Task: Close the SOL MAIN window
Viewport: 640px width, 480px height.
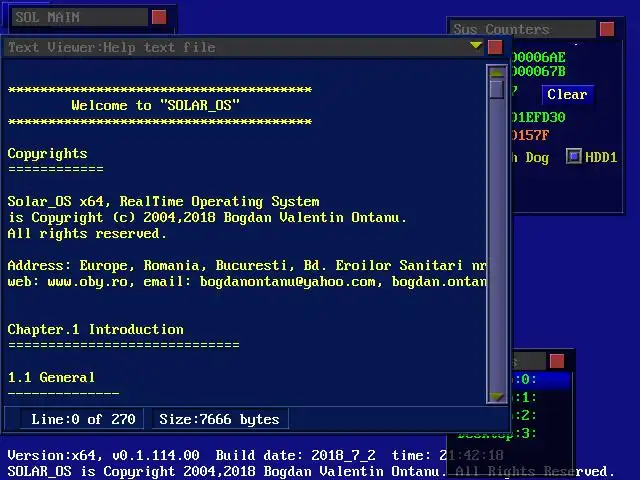Action: click(x=159, y=17)
